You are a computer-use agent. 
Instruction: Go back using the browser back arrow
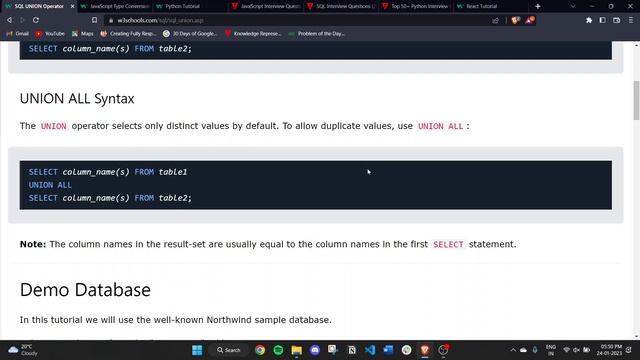pos(9,20)
